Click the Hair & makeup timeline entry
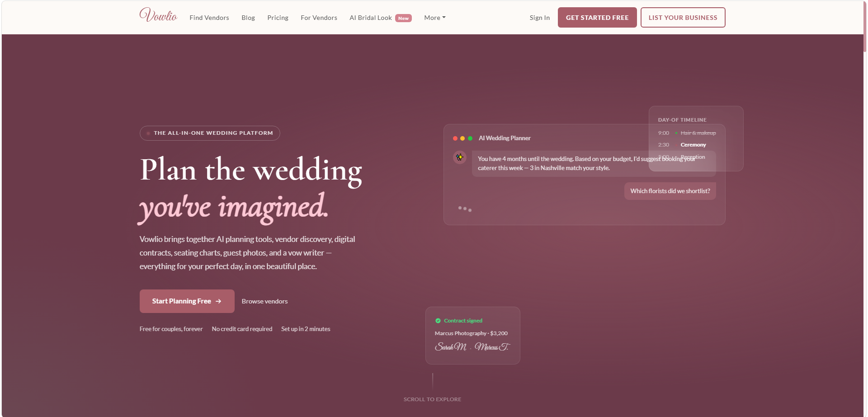The height and width of the screenshot is (417, 868). pos(698,133)
